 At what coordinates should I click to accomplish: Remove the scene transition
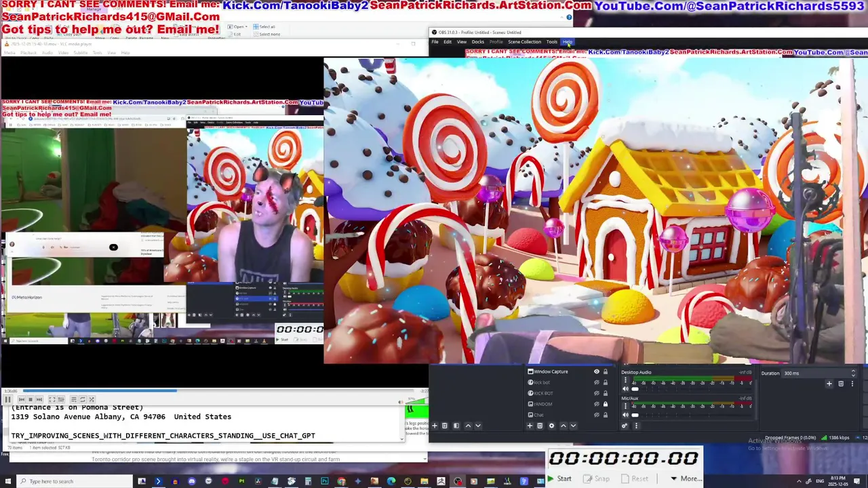(841, 384)
